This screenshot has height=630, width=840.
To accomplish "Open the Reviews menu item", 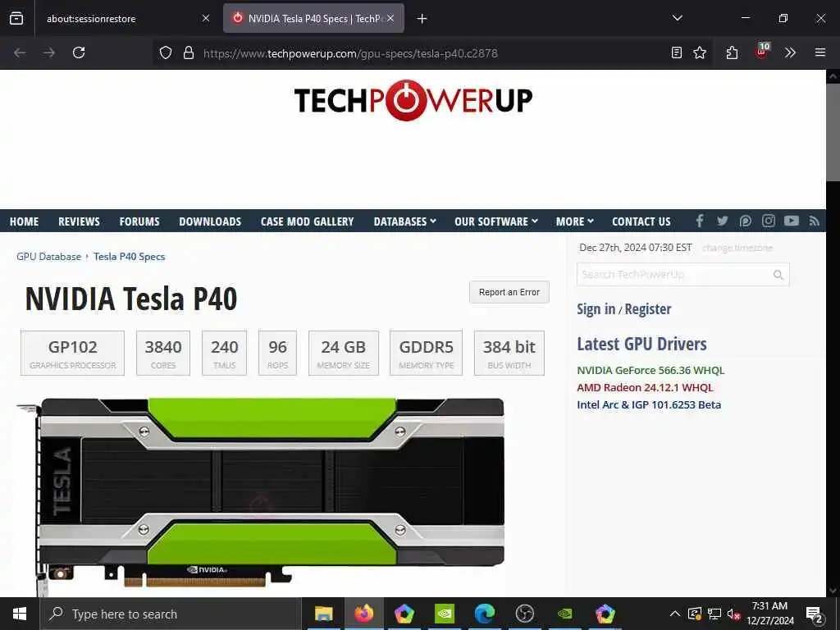I will 79,221.
